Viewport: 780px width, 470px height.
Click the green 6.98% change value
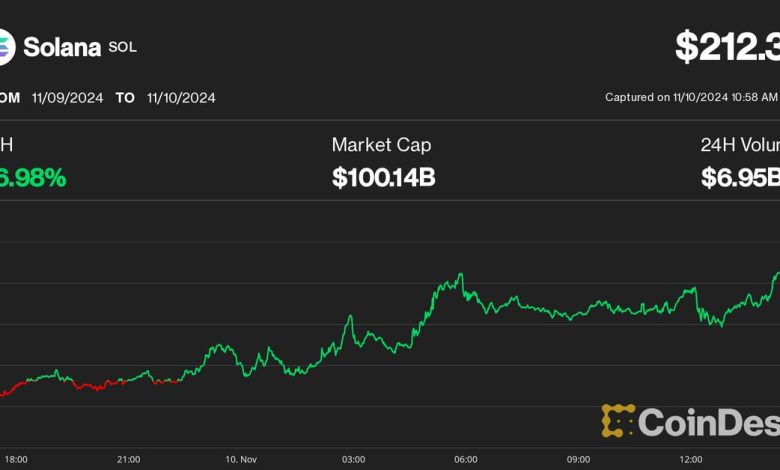coord(33,178)
